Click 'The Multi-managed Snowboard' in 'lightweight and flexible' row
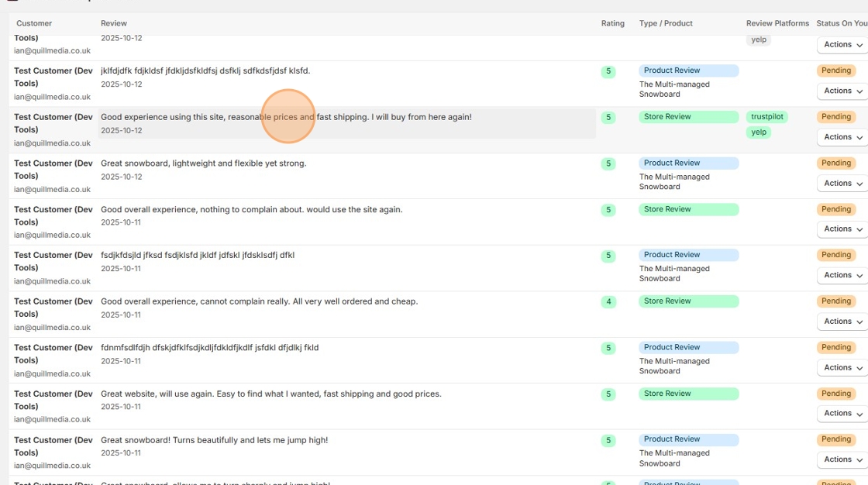 pyautogui.click(x=674, y=181)
